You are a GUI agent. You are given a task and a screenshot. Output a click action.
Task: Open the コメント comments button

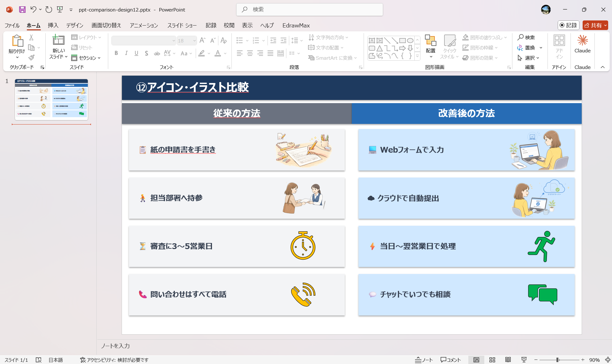click(x=450, y=360)
